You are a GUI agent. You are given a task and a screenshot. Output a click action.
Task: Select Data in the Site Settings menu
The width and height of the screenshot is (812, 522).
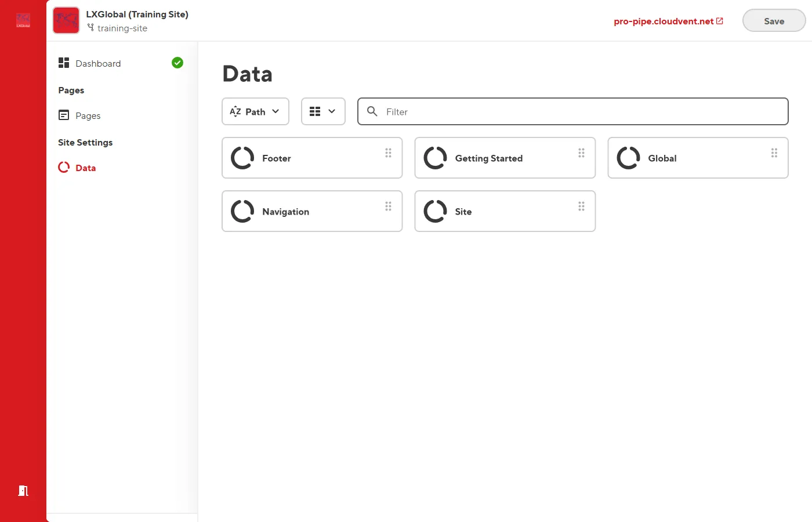85,167
